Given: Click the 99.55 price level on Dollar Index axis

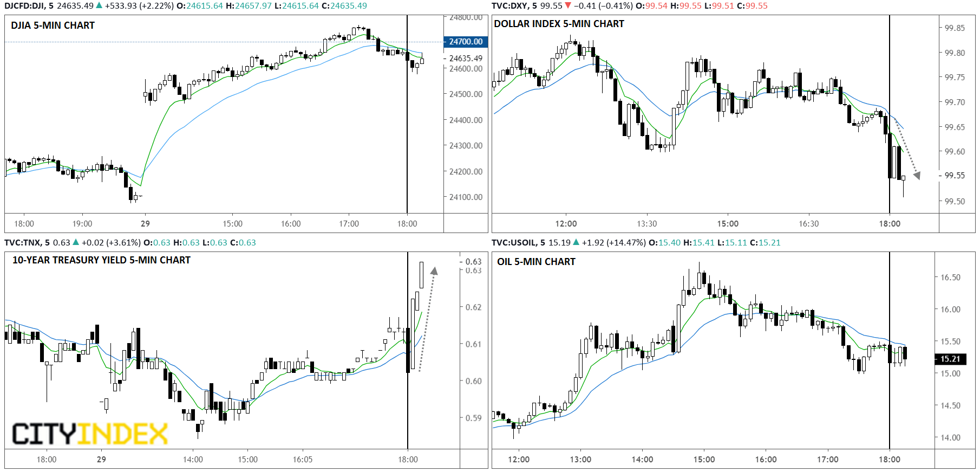Looking at the screenshot, I should click(x=955, y=176).
